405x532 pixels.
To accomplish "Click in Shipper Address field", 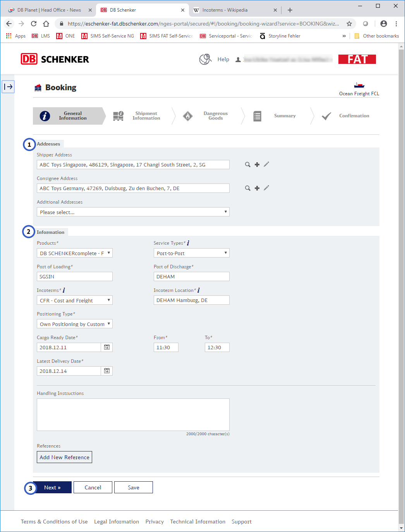I will pos(133,165).
